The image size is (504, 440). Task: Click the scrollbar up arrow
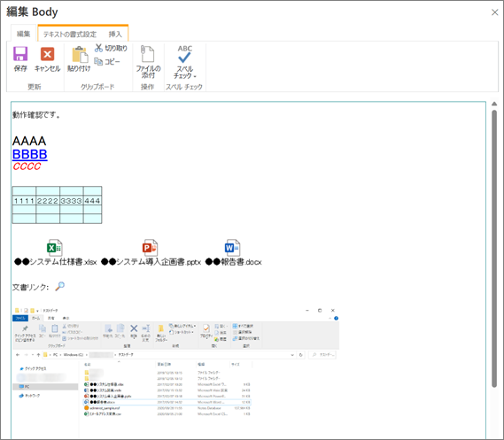494,104
